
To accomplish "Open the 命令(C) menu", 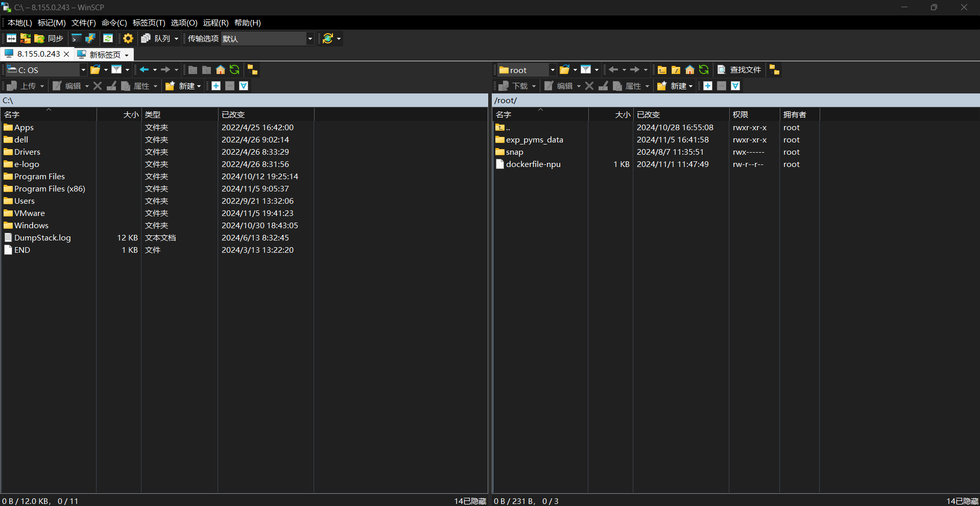I will (x=114, y=22).
